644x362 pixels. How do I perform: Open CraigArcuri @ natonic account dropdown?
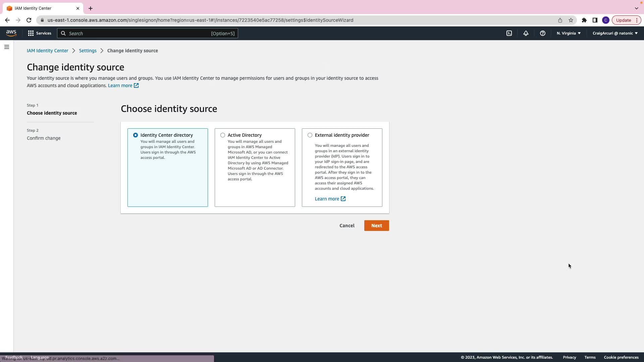(x=615, y=33)
